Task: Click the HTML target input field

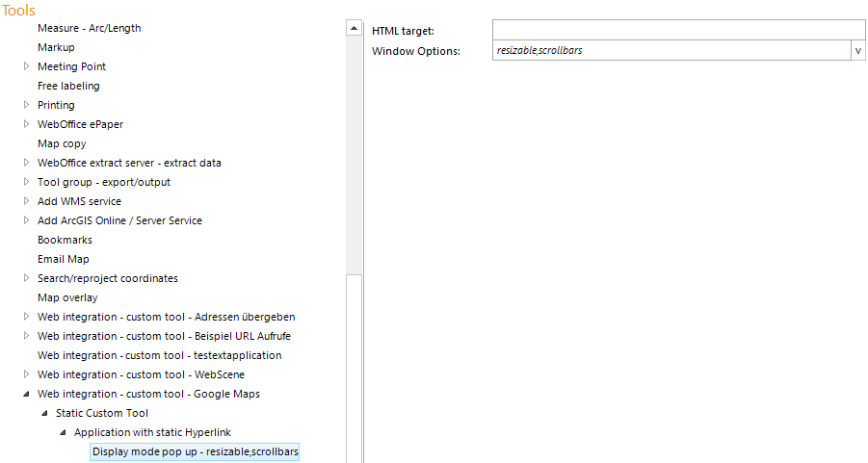Action: point(678,31)
